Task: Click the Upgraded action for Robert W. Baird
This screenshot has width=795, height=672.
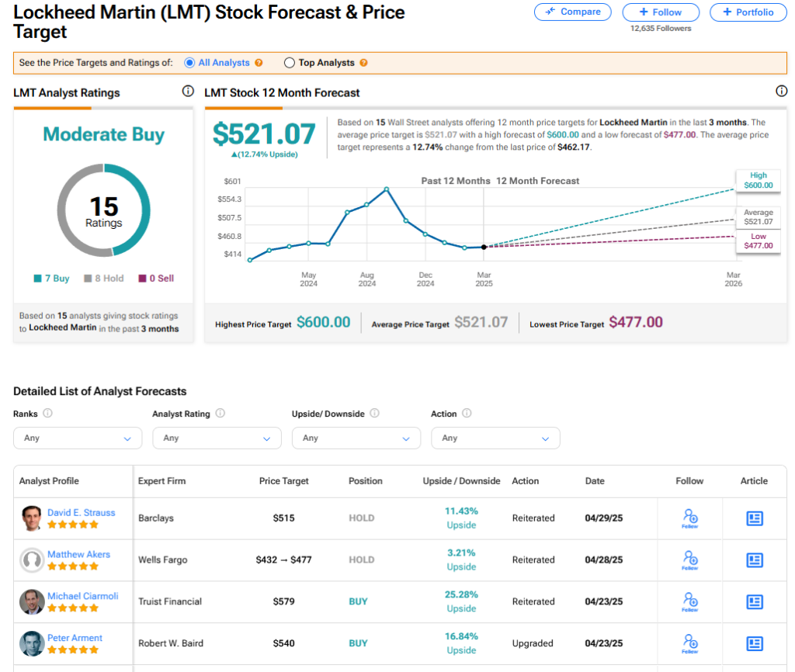Action: [533, 643]
